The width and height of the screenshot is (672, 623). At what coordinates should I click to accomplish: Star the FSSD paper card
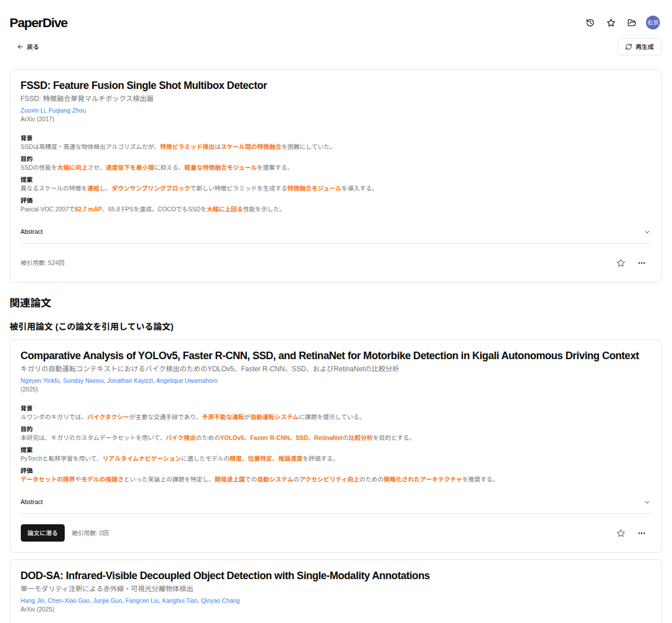point(620,263)
